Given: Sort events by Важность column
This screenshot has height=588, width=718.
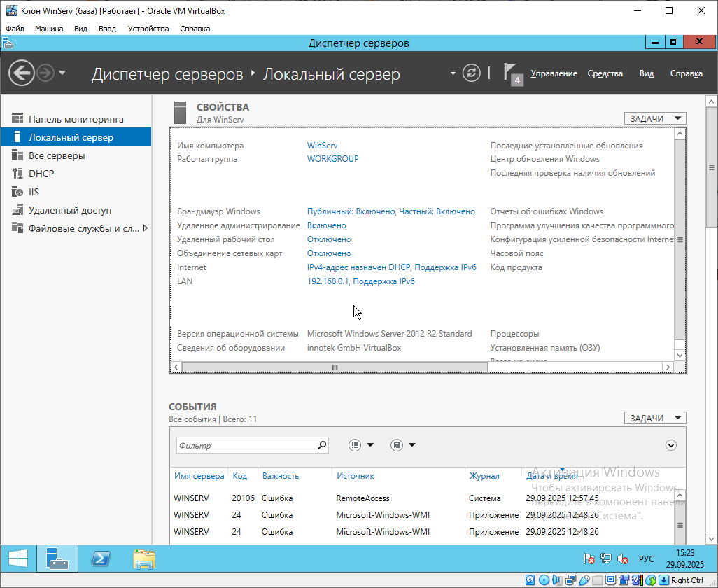Looking at the screenshot, I should click(x=280, y=476).
